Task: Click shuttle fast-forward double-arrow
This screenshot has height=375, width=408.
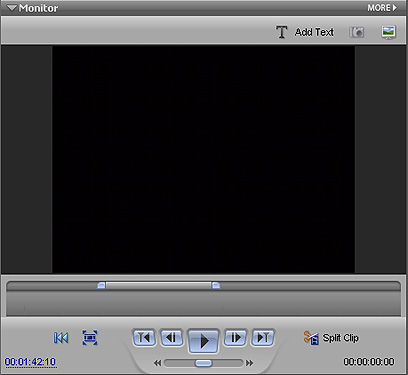Action: tap(249, 363)
